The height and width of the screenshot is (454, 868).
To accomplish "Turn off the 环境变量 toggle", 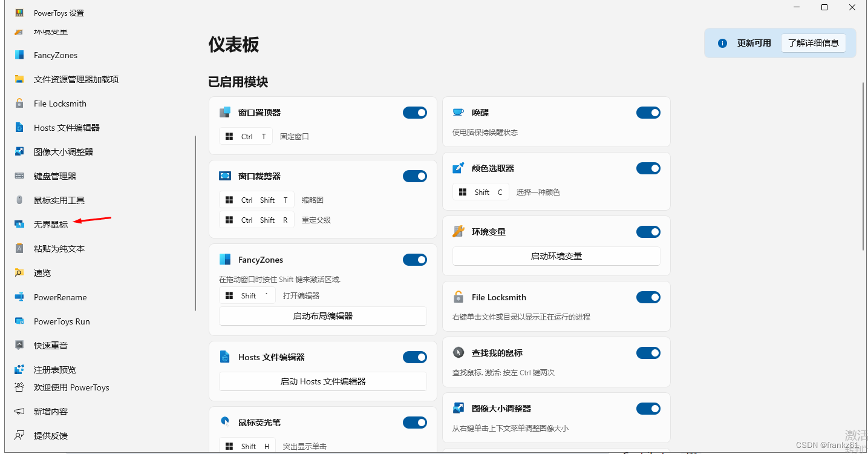I will click(648, 232).
